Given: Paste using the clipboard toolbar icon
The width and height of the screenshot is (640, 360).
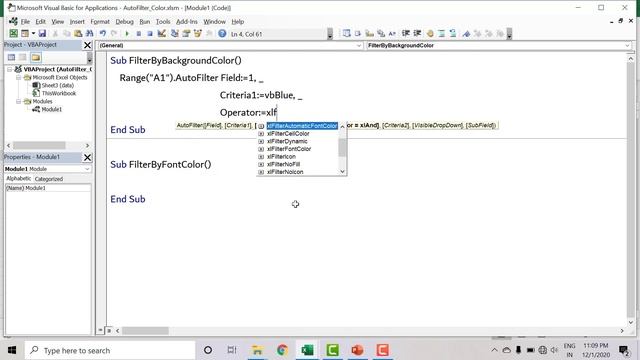Looking at the screenshot, I should (78, 34).
